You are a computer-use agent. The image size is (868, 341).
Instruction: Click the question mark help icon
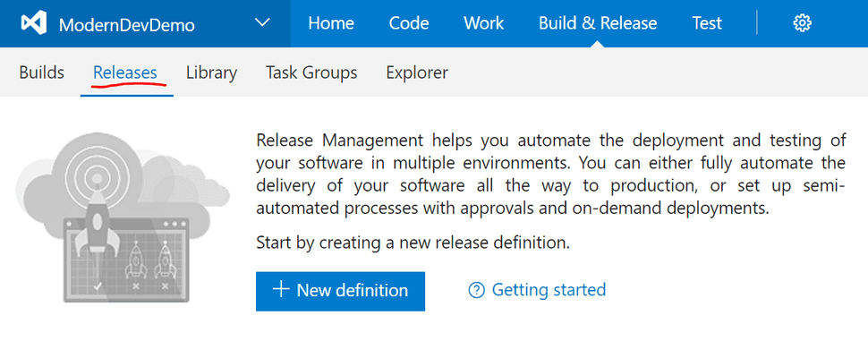[x=476, y=290]
